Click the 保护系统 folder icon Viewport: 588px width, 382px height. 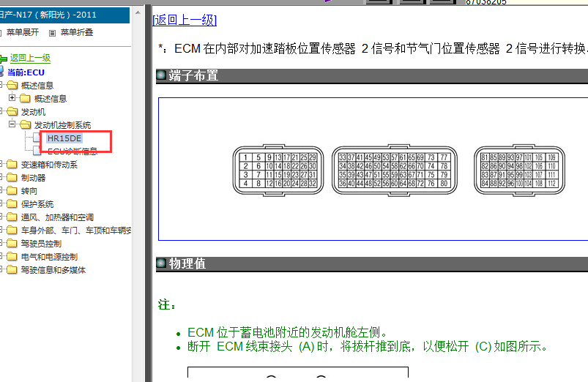click(12, 204)
